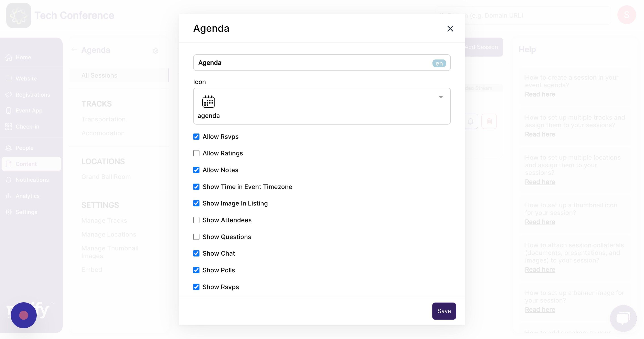Uncheck the Show Chat checkbox

196,253
